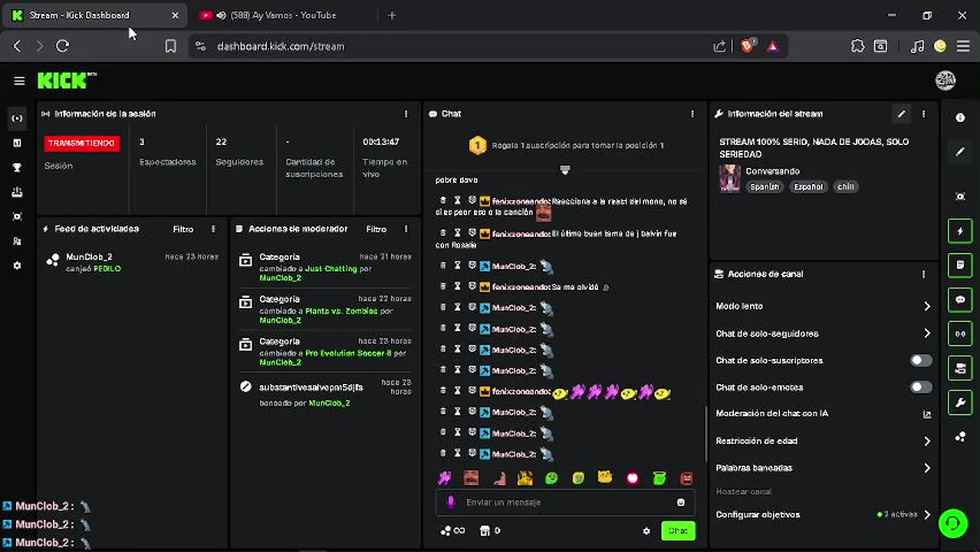This screenshot has height=552, width=980.
Task: Click the Chat send button
Action: click(678, 531)
